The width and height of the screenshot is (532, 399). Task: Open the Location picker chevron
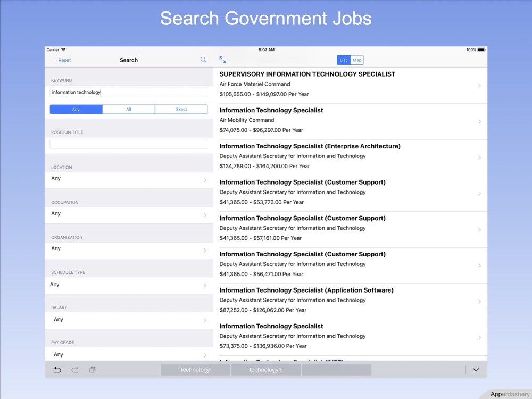[205, 180]
